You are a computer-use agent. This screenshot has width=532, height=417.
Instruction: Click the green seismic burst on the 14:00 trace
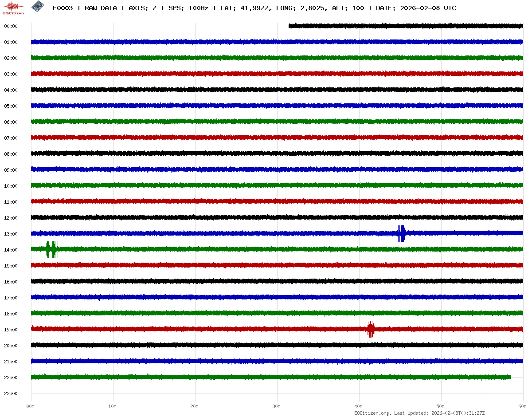[x=52, y=249]
